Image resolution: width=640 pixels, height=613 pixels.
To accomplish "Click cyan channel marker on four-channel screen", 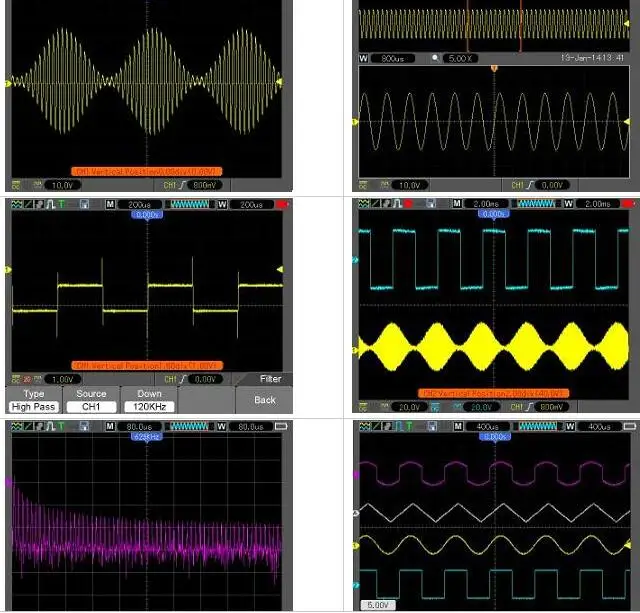I will point(356,585).
